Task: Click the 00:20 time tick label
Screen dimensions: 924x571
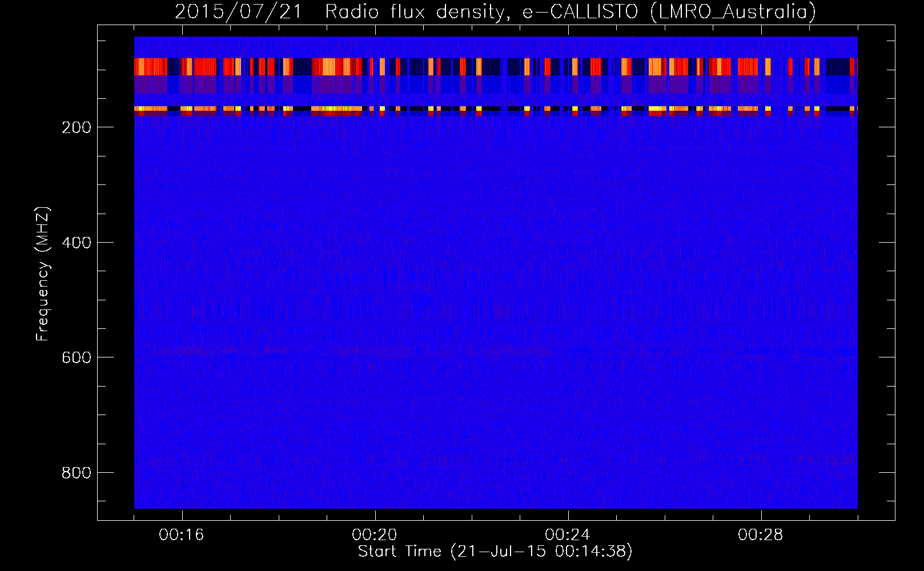Action: pos(375,535)
